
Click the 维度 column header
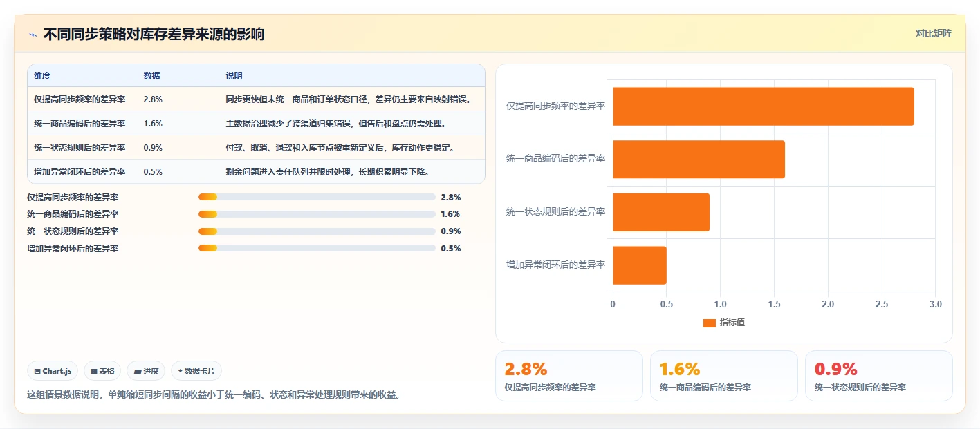42,75
